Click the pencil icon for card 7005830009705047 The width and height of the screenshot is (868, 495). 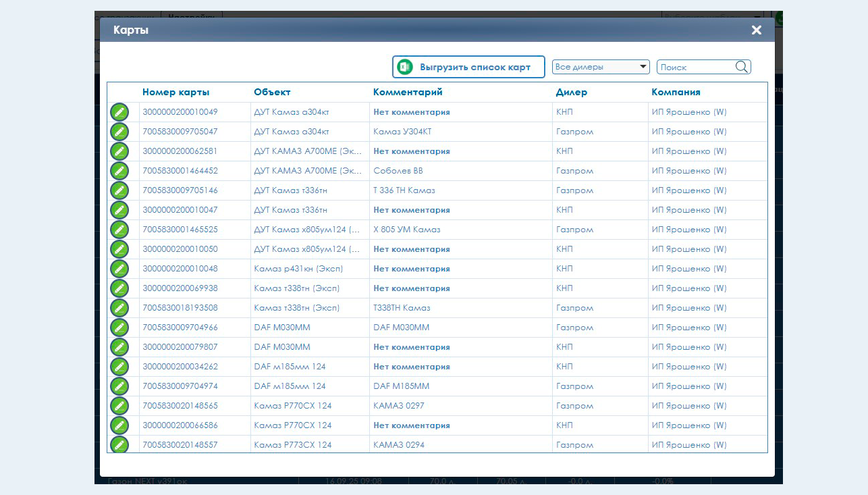[x=119, y=132]
